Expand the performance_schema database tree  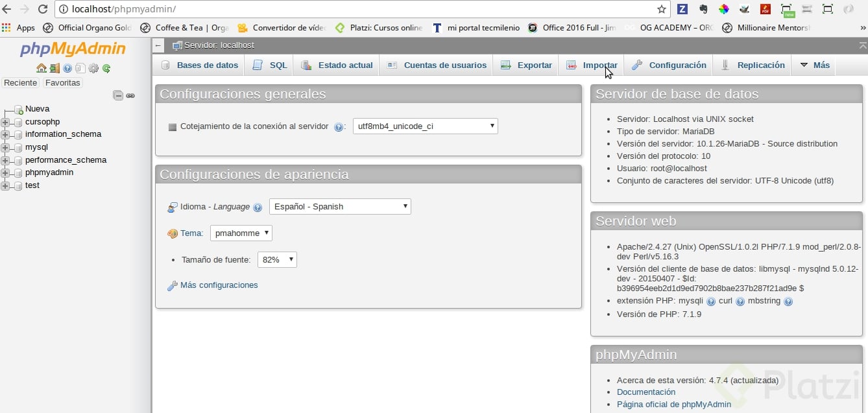click(5, 161)
